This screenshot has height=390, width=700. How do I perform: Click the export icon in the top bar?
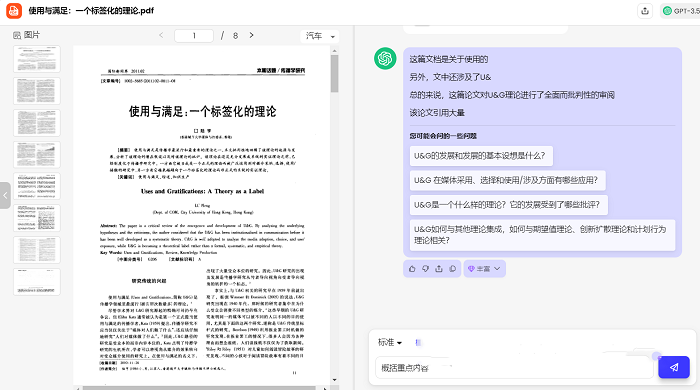[x=645, y=11]
